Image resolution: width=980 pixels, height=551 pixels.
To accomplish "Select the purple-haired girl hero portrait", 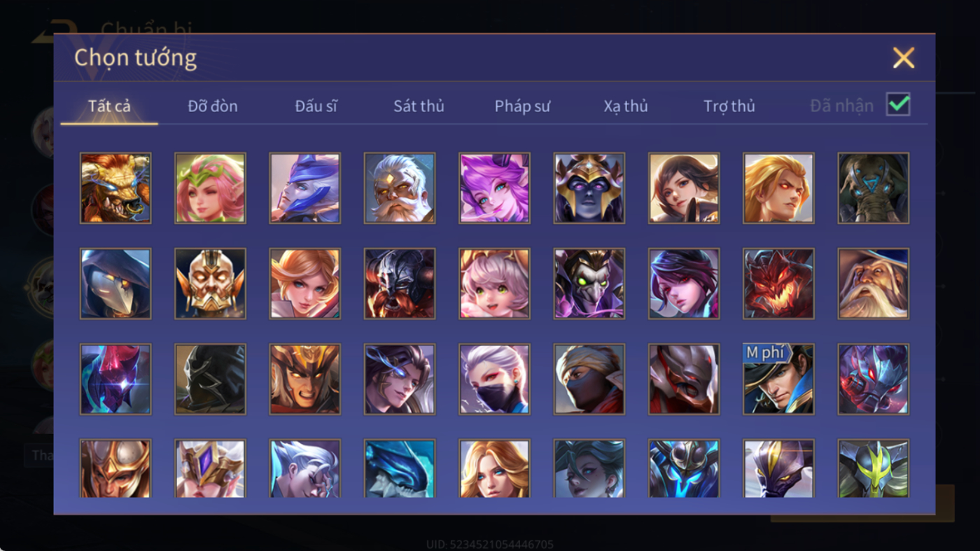I will 494,188.
